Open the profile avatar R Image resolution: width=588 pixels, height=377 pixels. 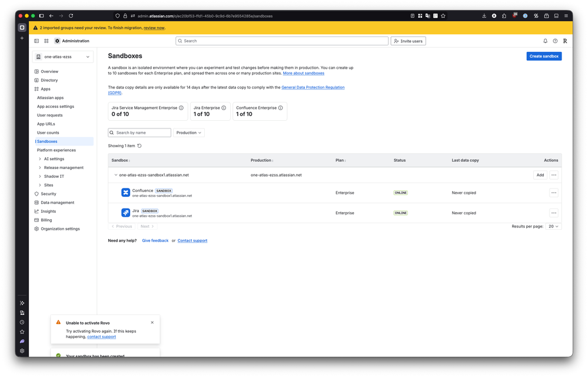(564, 41)
